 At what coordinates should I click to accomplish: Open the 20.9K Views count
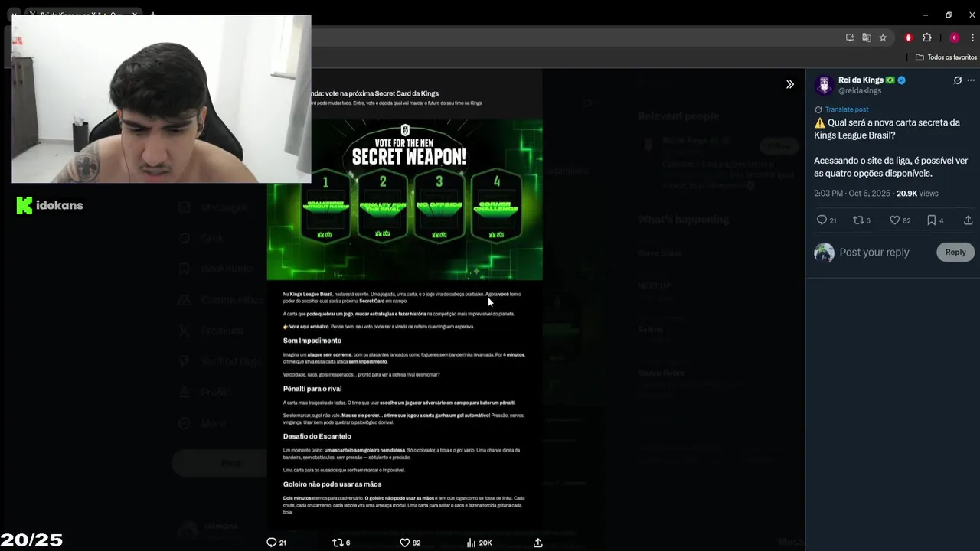917,194
